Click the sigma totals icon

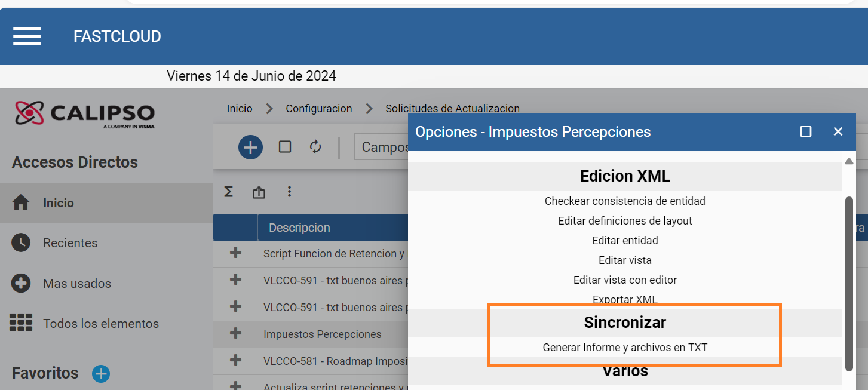(x=228, y=192)
